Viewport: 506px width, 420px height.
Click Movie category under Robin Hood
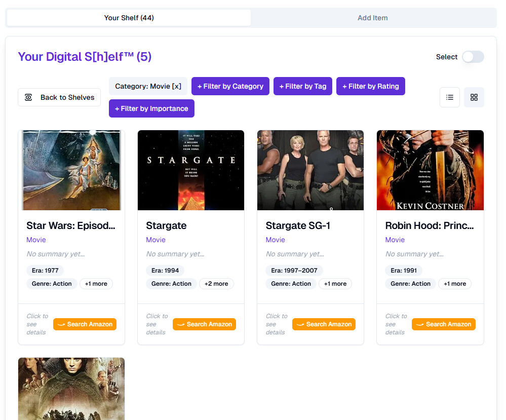tap(395, 240)
